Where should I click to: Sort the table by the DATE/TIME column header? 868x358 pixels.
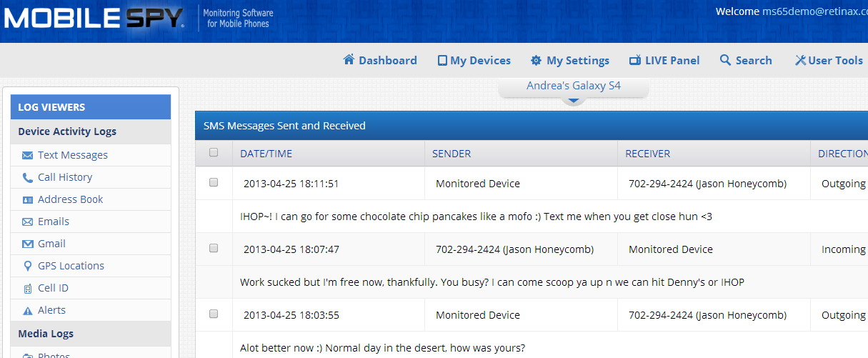point(266,154)
